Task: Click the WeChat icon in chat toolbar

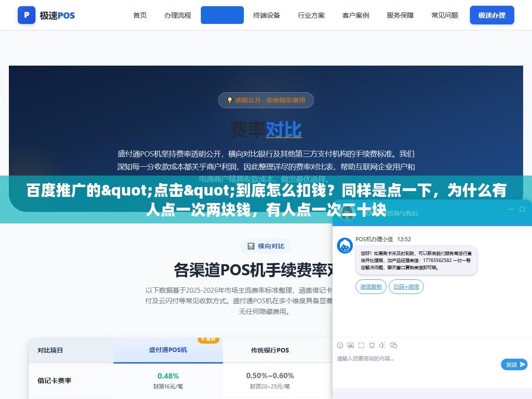Action: coord(394,345)
